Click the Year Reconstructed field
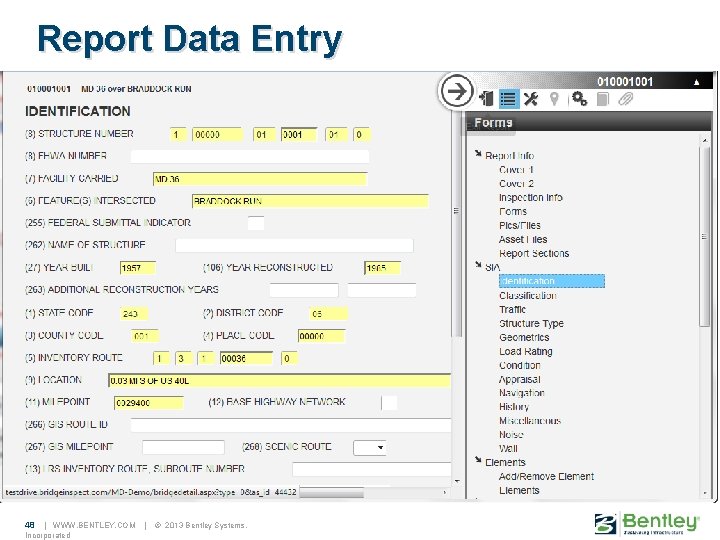The width and height of the screenshot is (720, 540). tap(382, 268)
